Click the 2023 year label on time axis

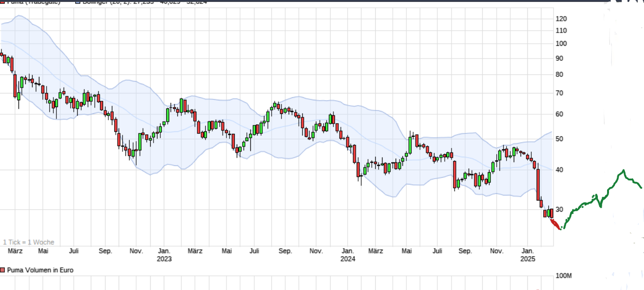point(164,259)
